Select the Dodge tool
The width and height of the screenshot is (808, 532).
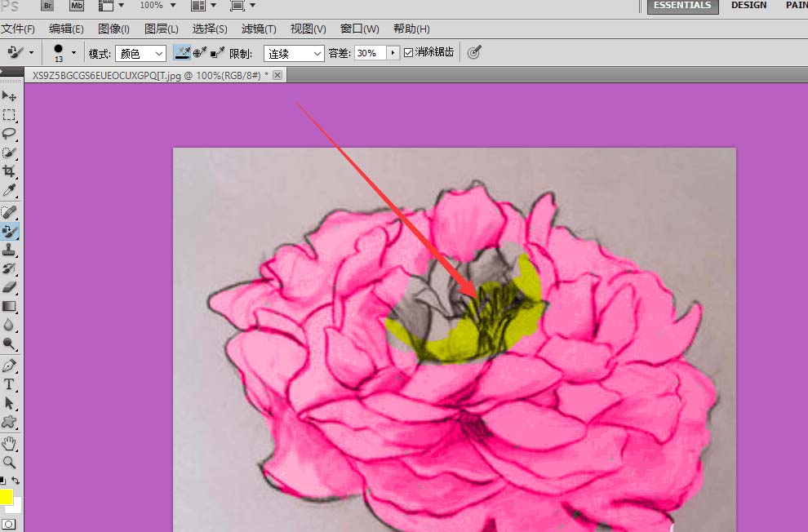click(9, 344)
